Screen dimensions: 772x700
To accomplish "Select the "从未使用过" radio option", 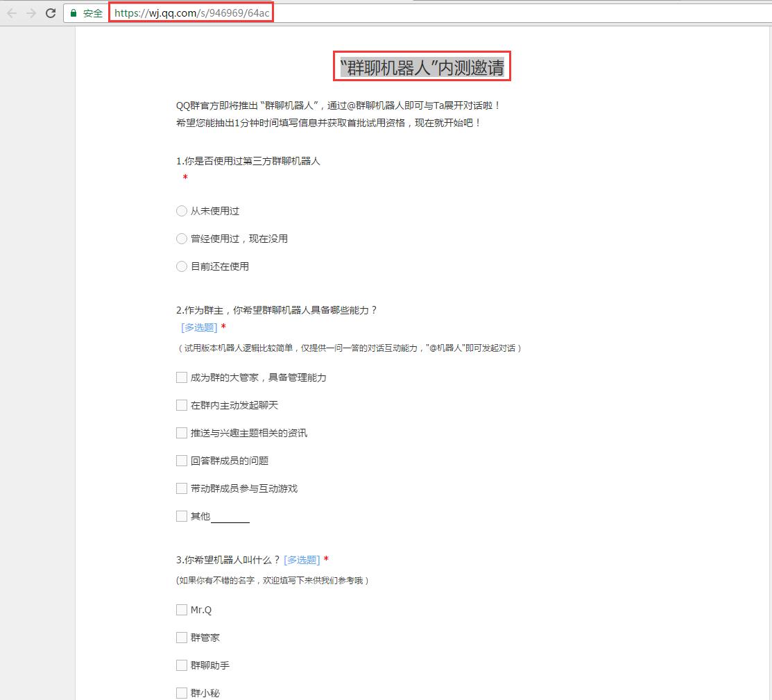I will pos(181,211).
